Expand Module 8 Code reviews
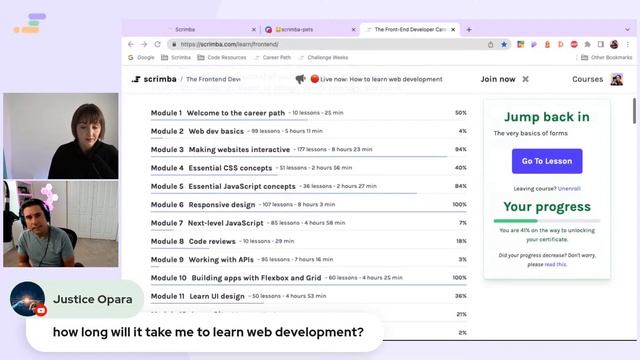Image resolution: width=640 pixels, height=360 pixels. click(309, 241)
